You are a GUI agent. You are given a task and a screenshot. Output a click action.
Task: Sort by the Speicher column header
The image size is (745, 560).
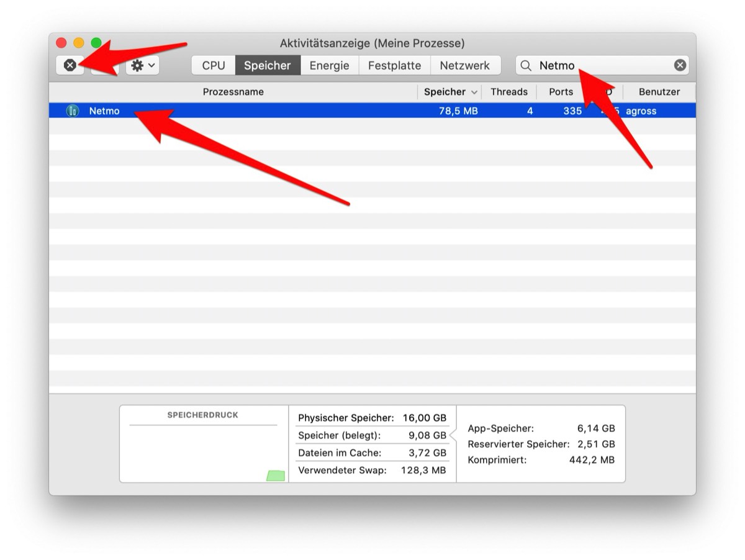click(x=449, y=92)
